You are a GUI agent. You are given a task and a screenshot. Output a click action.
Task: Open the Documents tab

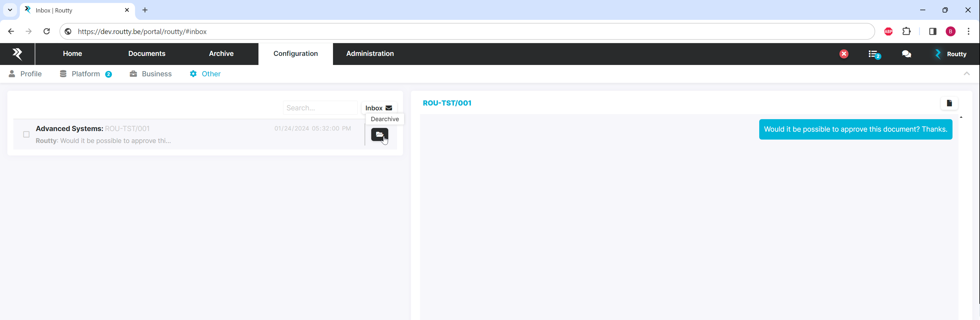click(147, 54)
